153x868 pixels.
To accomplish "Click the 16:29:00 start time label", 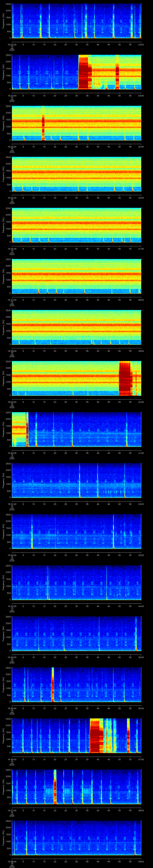I will [x=12, y=402].
